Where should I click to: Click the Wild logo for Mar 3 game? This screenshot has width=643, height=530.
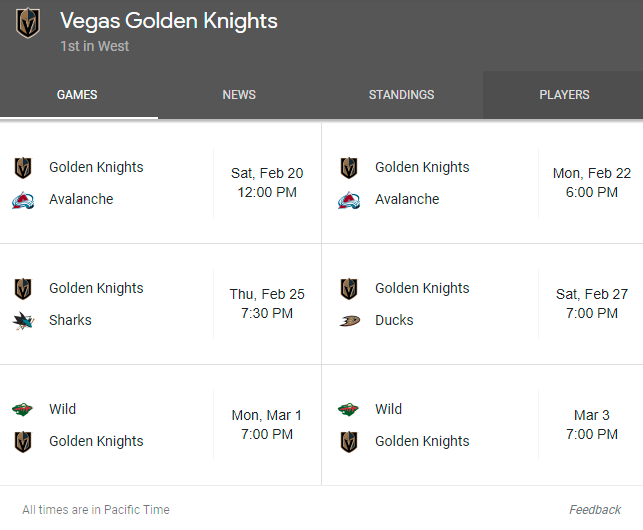[349, 409]
